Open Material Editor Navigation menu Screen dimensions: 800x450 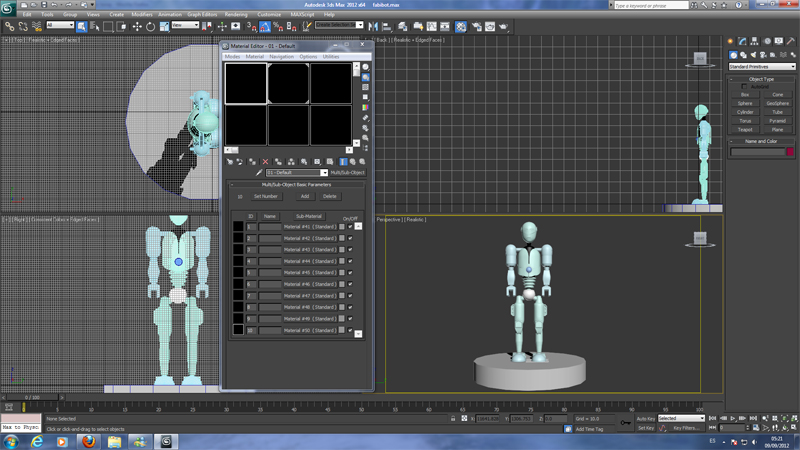click(281, 57)
